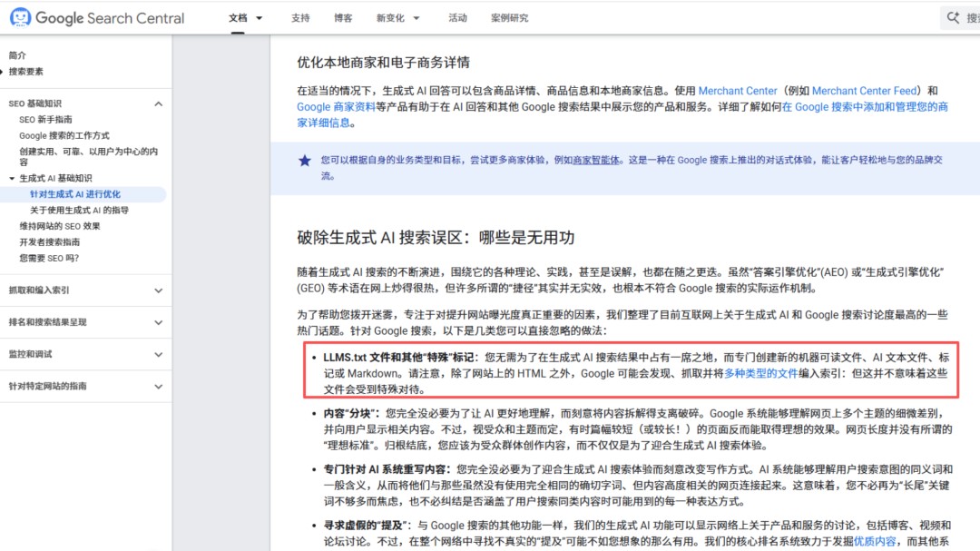Select 搜索要素 in the sidebar
Viewport: 980px width, 551px height.
click(25, 72)
